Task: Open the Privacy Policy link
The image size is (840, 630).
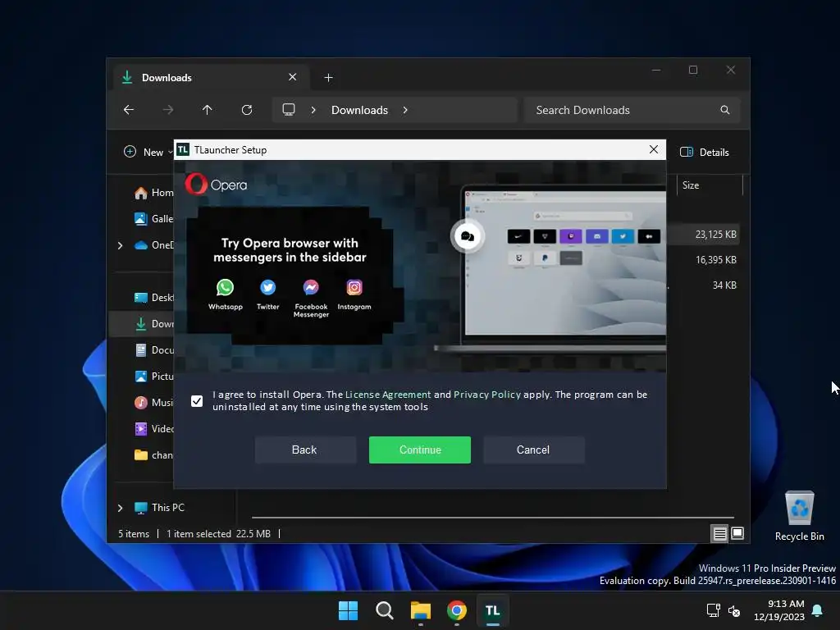Action: [487, 395]
